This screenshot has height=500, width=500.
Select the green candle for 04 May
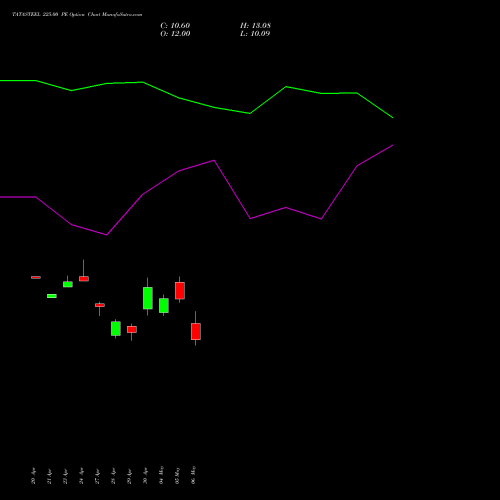coord(164,305)
